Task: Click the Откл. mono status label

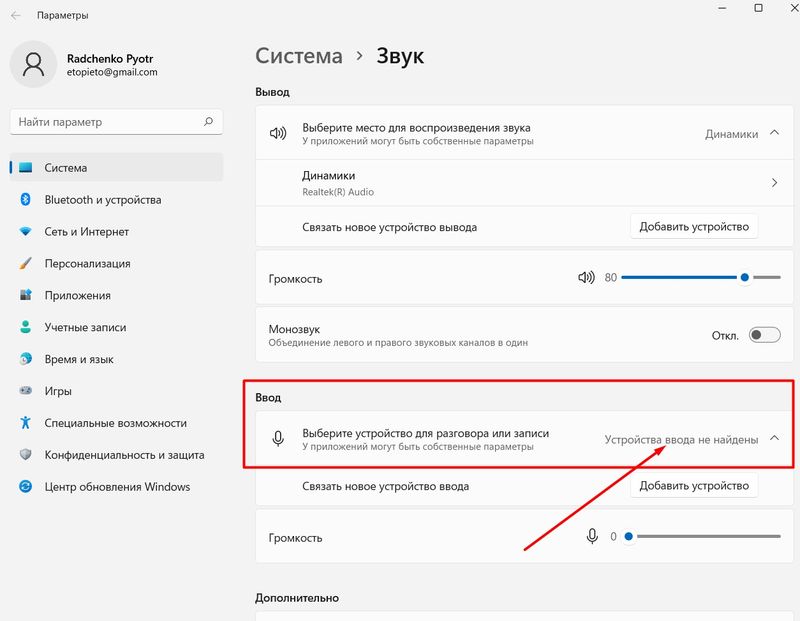Action: [725, 336]
